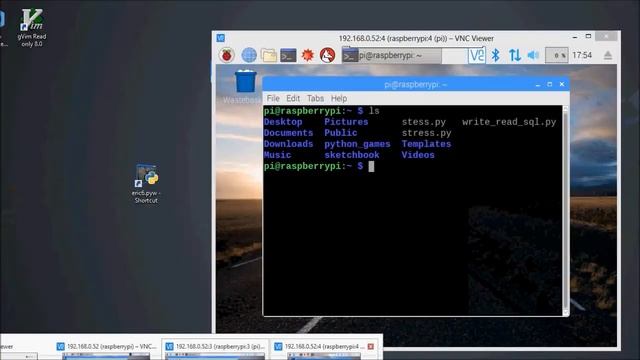
Task: Open the Wolfram red wolf icon
Action: click(327, 55)
